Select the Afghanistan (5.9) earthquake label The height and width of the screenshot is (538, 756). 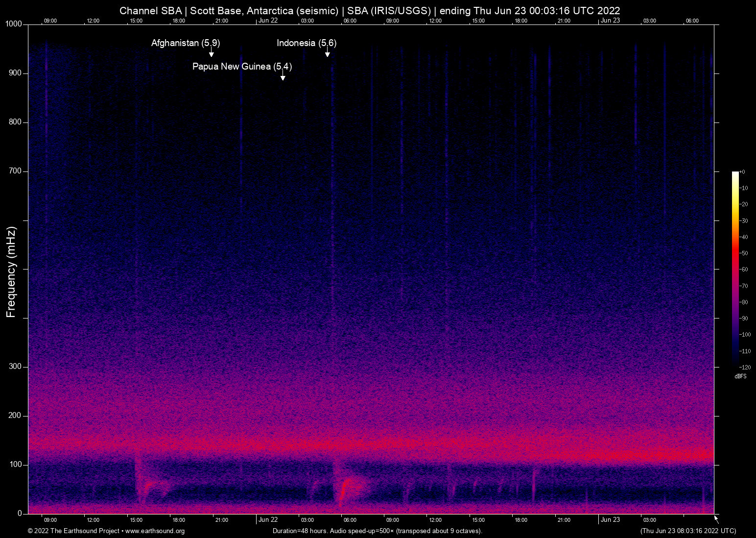coord(185,43)
